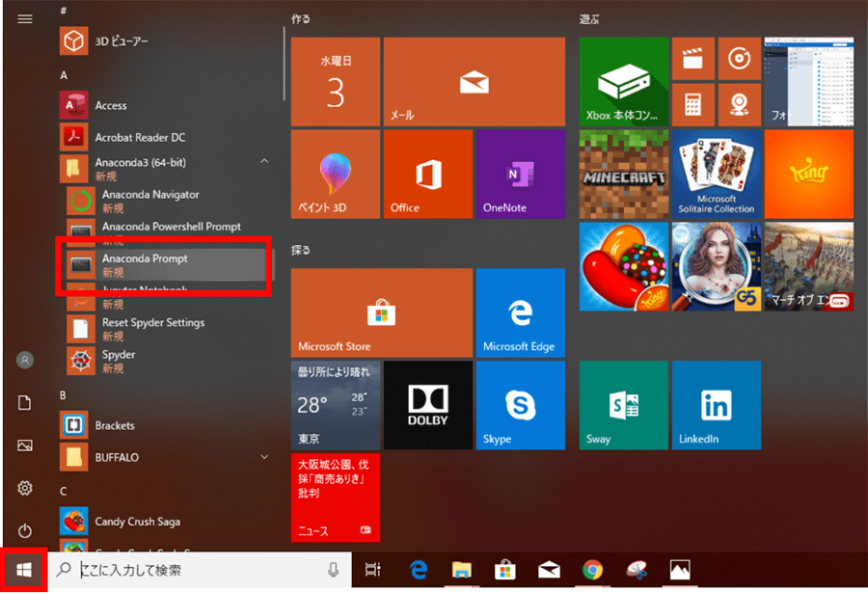Open Task View on the taskbar
The width and height of the screenshot is (868, 594).
373,570
